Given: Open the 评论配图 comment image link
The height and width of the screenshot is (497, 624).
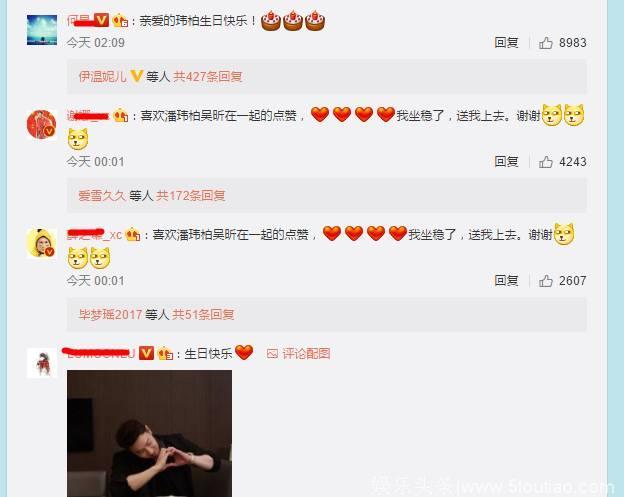Looking at the screenshot, I should 306,353.
